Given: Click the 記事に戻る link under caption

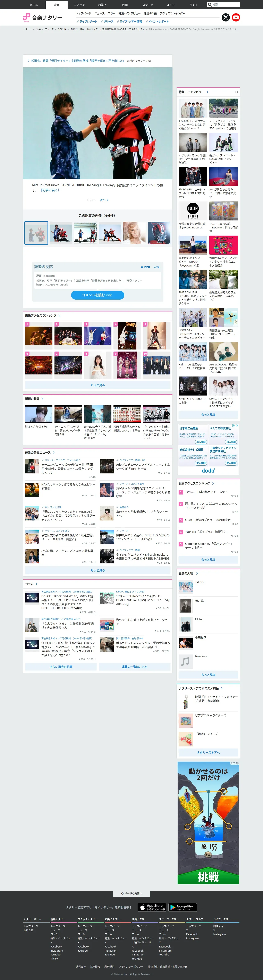Looking at the screenshot, I should (50, 190).
